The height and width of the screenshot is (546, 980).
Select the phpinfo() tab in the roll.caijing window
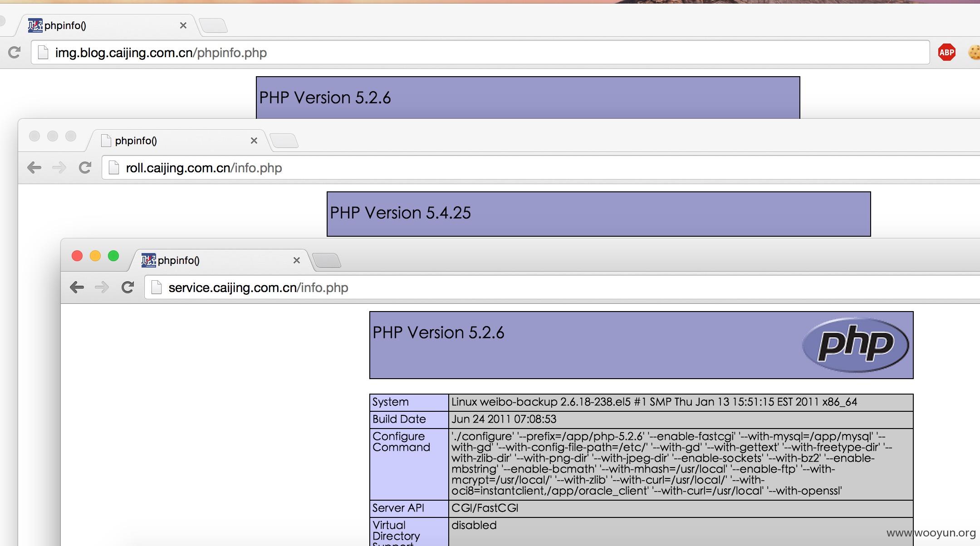[x=179, y=141]
